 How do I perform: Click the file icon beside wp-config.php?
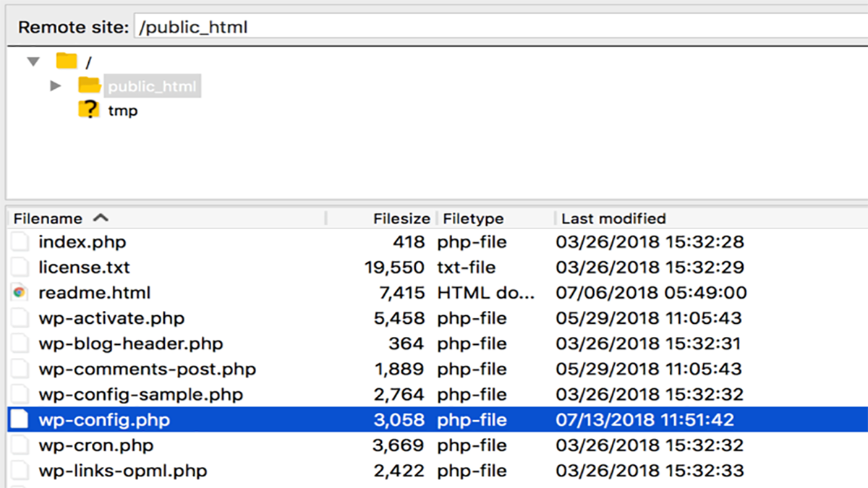pos(20,420)
